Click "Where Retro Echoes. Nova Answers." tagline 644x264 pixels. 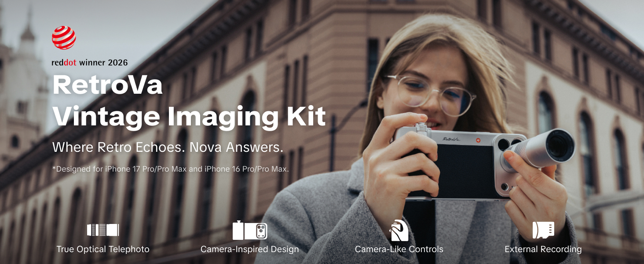point(168,147)
